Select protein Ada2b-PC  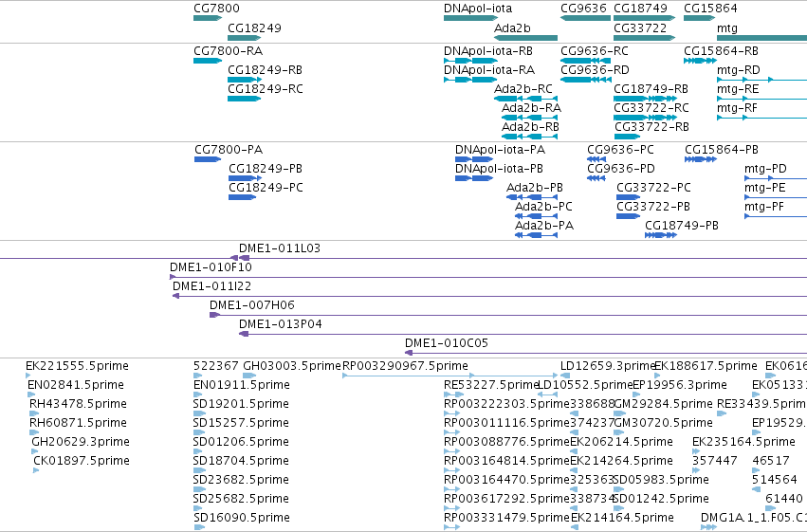click(537, 216)
